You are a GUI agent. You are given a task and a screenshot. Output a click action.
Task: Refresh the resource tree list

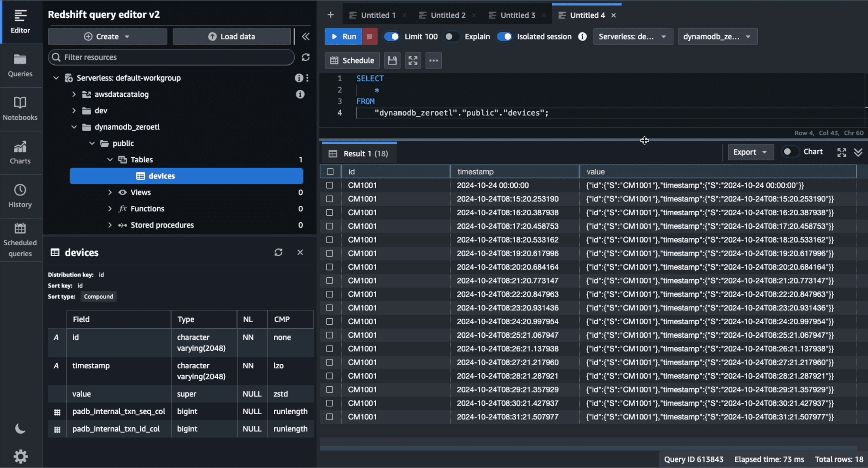pyautogui.click(x=306, y=57)
